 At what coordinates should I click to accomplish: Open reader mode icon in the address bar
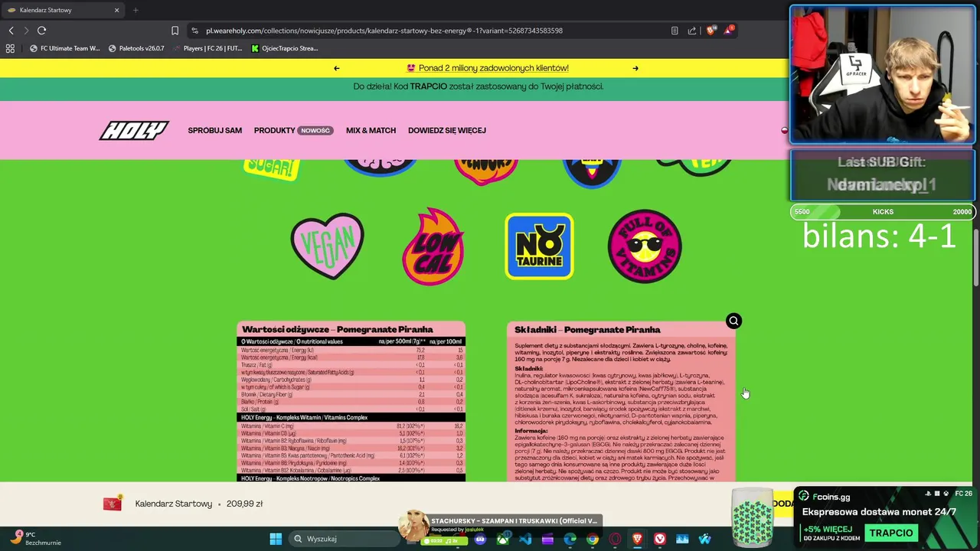[675, 31]
